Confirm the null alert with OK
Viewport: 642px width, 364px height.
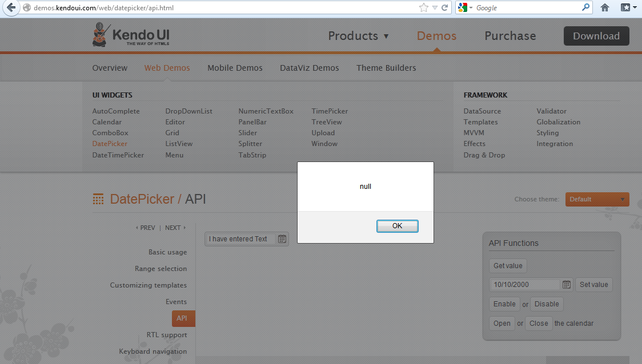(x=397, y=226)
